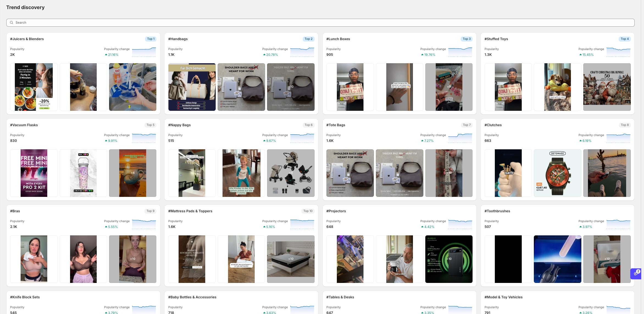Open the stroller set +4 thumbnail
Screen dimensions: 644x314
pos(290,173)
